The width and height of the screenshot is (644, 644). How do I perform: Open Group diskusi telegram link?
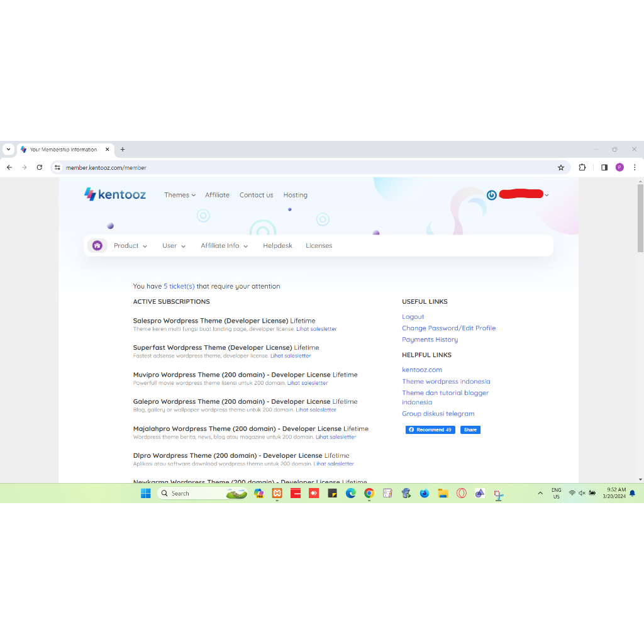click(x=438, y=414)
